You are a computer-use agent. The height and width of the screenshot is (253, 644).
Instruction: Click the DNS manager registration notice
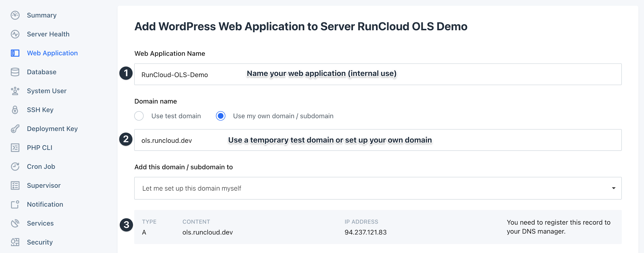[x=558, y=227]
